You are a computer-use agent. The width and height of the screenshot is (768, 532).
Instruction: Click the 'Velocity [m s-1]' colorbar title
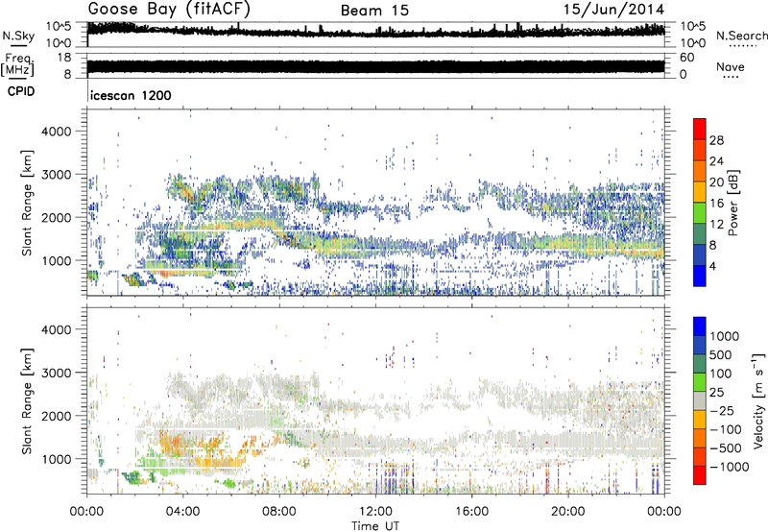[x=758, y=400]
